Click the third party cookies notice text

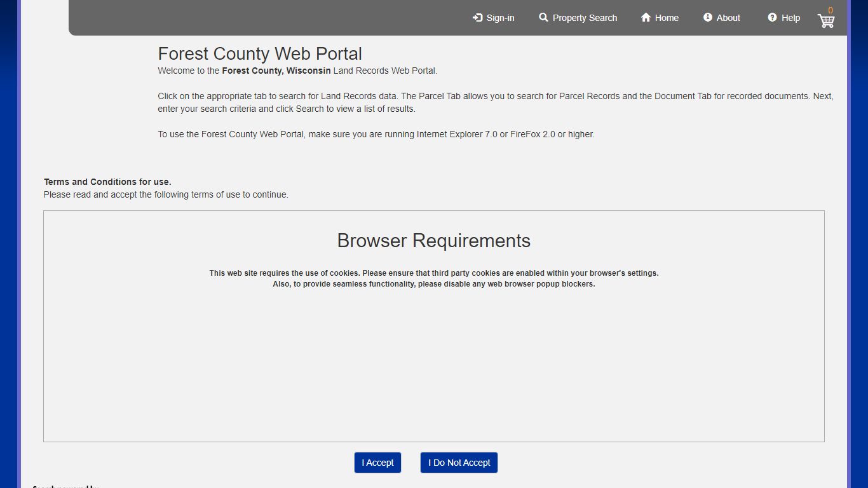[434, 273]
